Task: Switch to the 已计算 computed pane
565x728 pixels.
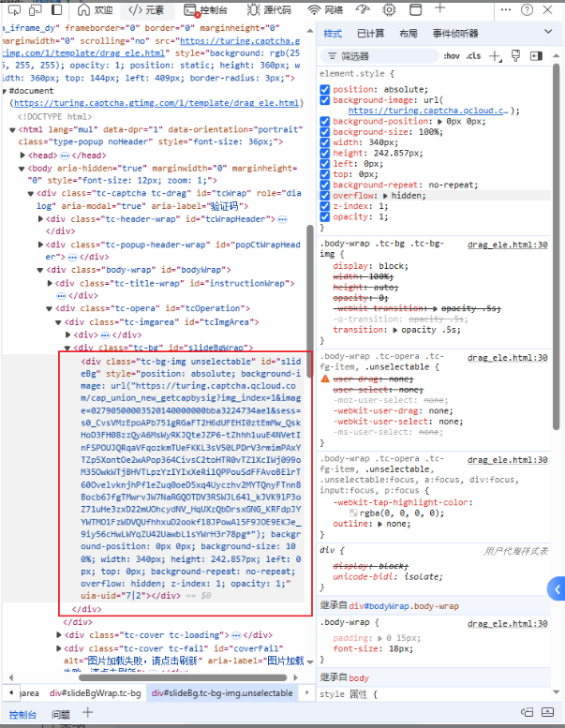Action: click(x=370, y=34)
